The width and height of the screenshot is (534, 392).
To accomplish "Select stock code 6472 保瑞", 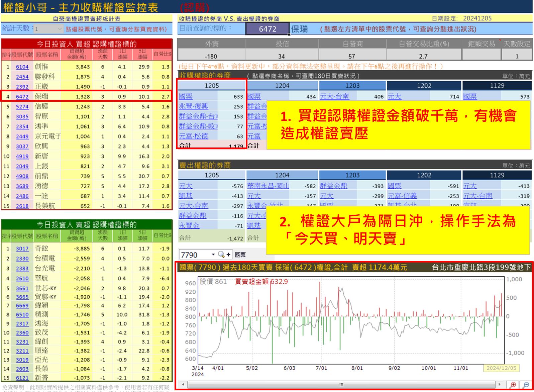I will point(22,97).
